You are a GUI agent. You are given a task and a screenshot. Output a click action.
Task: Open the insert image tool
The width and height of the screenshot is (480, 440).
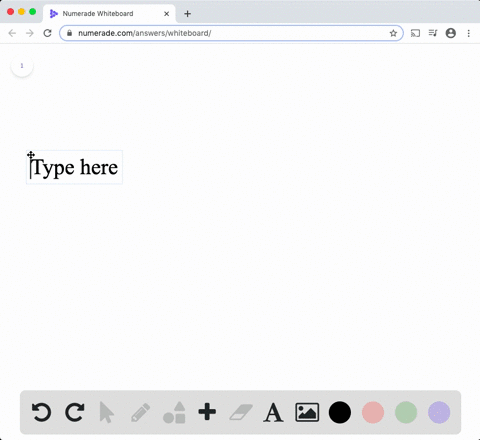307,412
